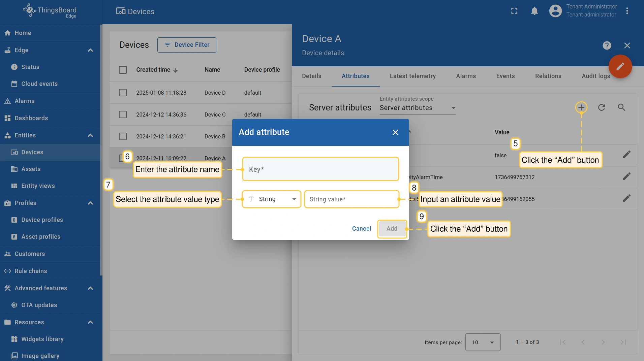Edit the attribute with value false

[626, 155]
